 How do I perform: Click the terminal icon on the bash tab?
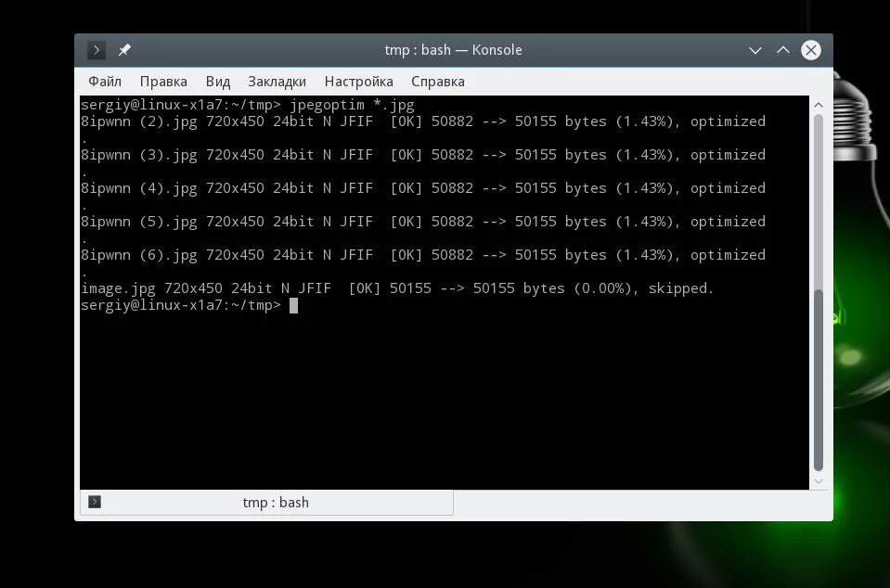click(x=95, y=502)
